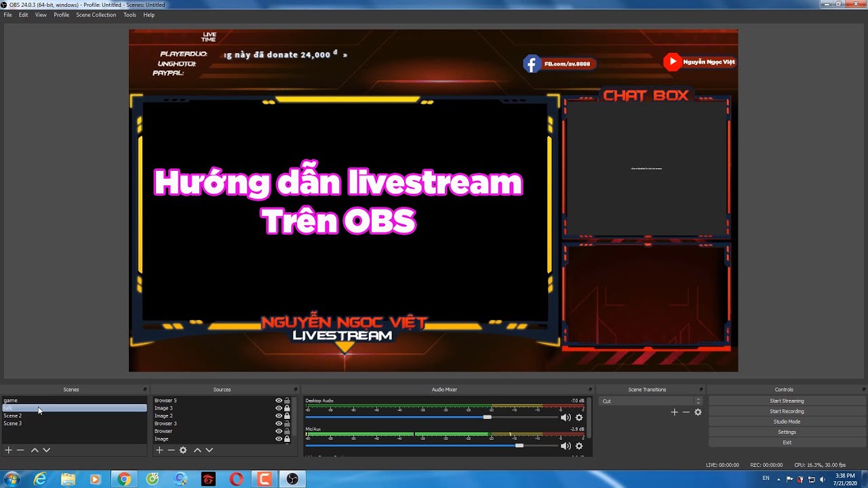The height and width of the screenshot is (488, 868).
Task: Open Internet Explorer from taskbar
Action: (40, 479)
